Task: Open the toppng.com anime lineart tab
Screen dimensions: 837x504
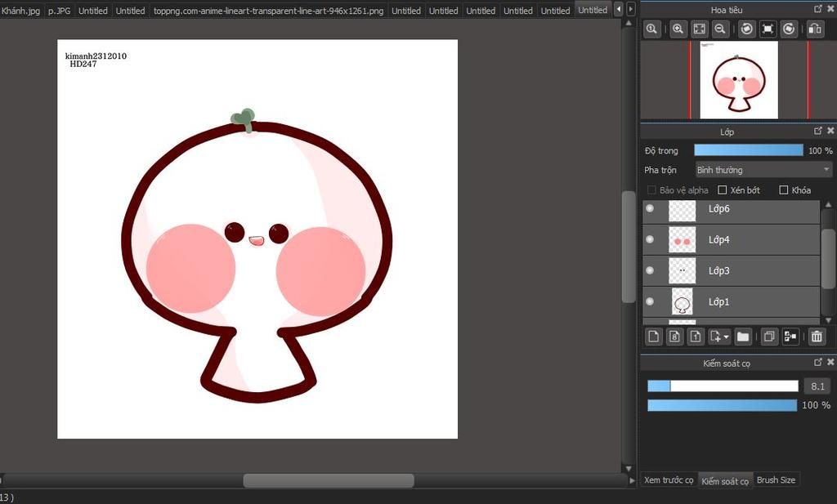Action: pyautogui.click(x=268, y=10)
